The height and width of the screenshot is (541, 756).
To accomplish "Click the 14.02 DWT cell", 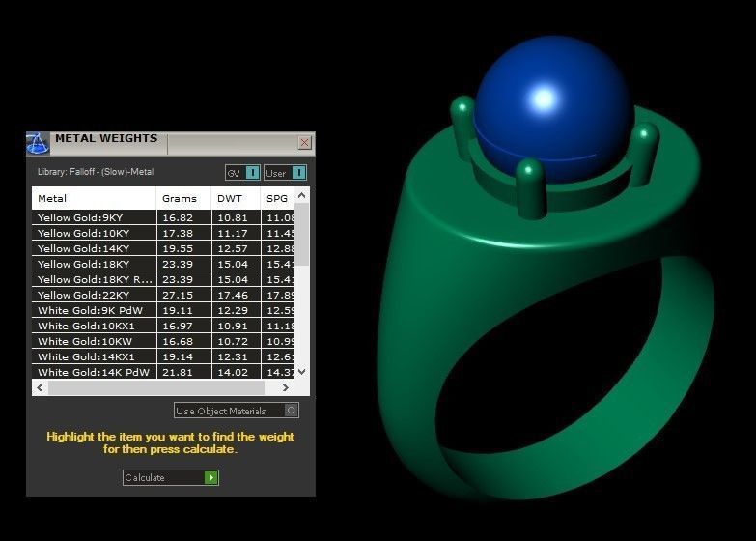I will 237,372.
